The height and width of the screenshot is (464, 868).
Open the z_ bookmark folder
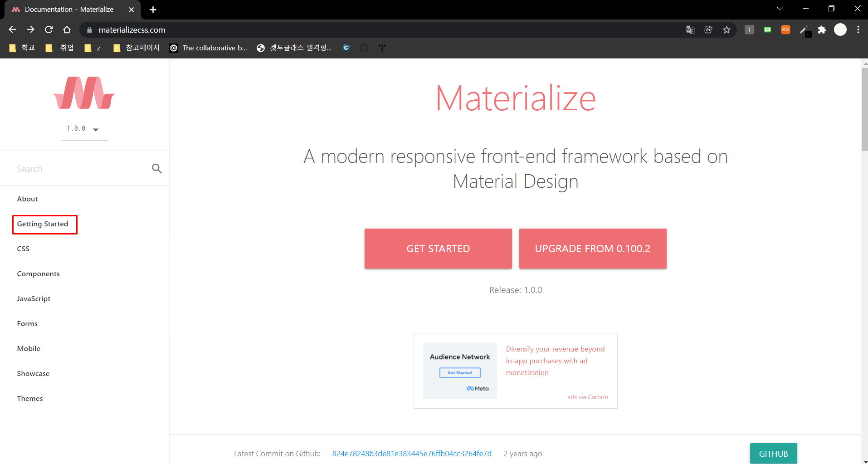point(94,48)
